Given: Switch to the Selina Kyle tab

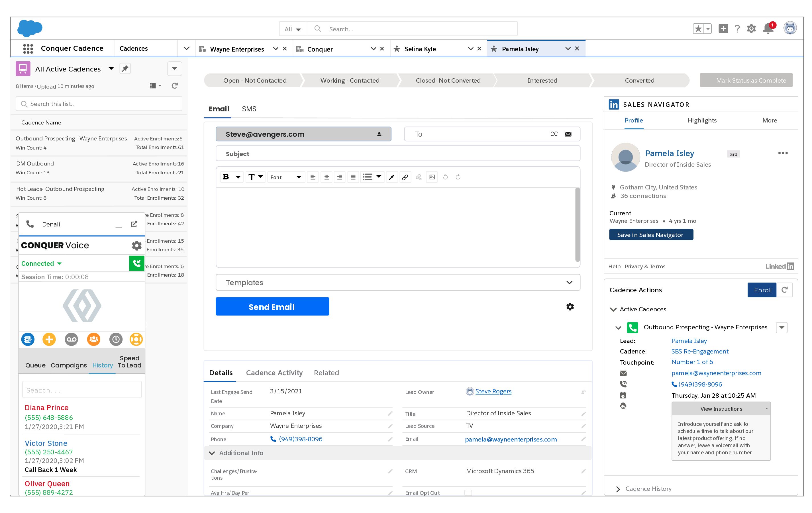Looking at the screenshot, I should coord(420,49).
